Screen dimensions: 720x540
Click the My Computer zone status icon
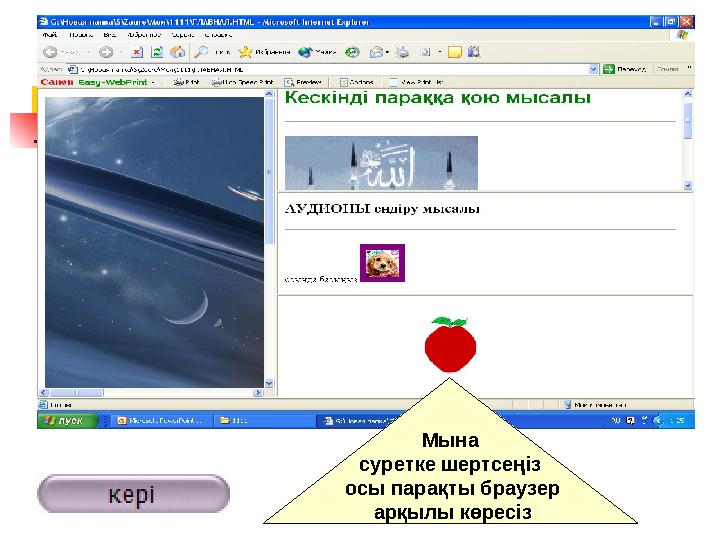[x=568, y=405]
